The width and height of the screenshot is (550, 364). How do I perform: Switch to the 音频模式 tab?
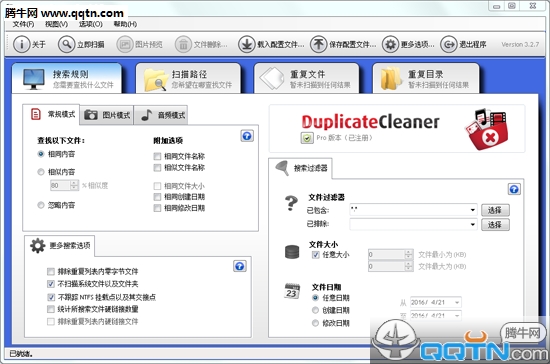tap(161, 115)
